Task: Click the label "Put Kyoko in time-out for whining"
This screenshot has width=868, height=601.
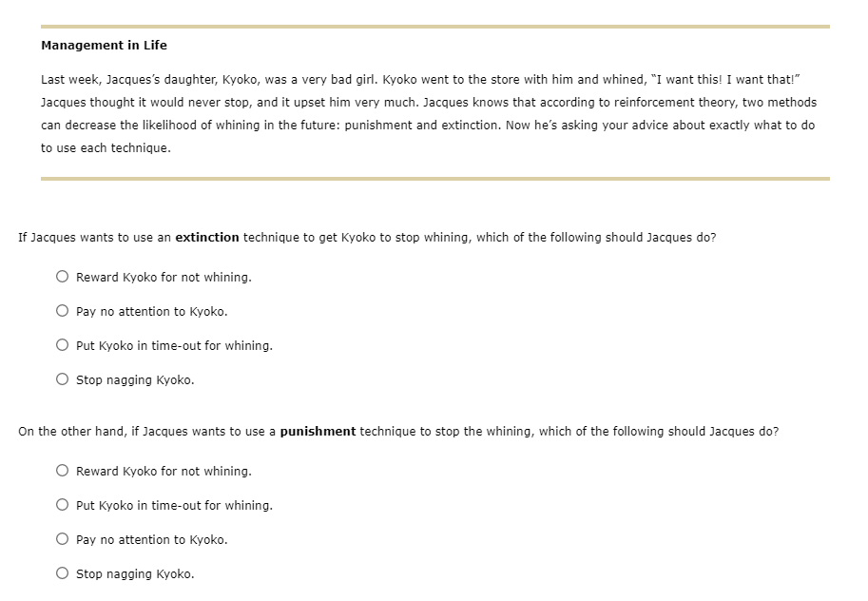Action: pos(174,345)
